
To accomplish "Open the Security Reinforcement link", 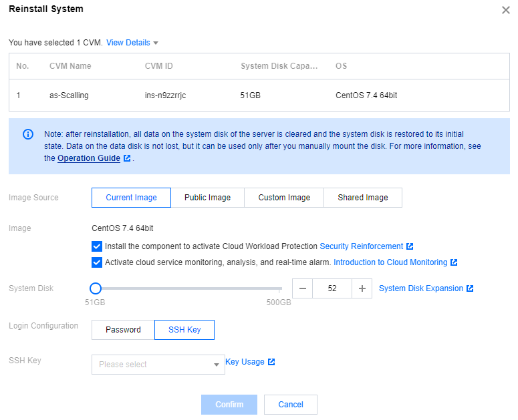I will pos(362,246).
